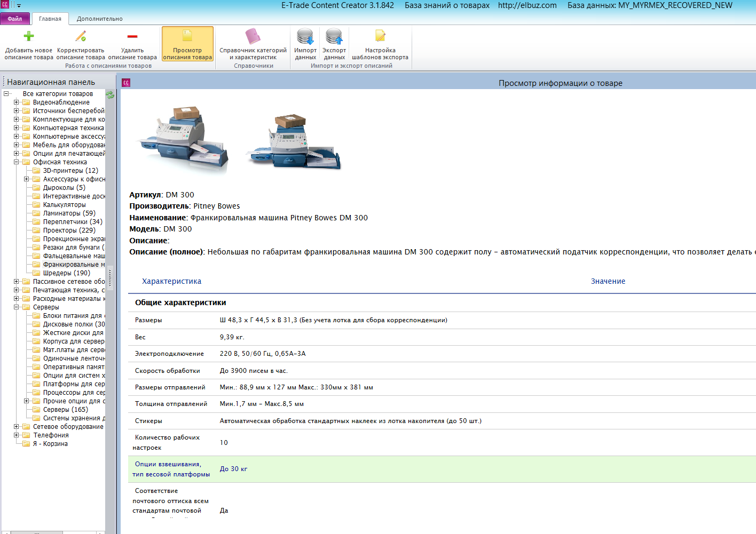Click the CC icon in the product view header
Image resolution: width=756 pixels, height=534 pixels.
126,83
